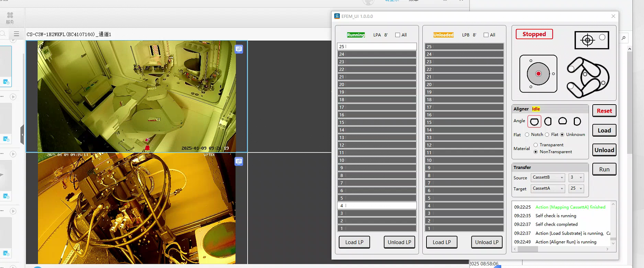Screen dimensions: 644x268
Task: Click the top robot camera video feed
Action: click(x=136, y=96)
